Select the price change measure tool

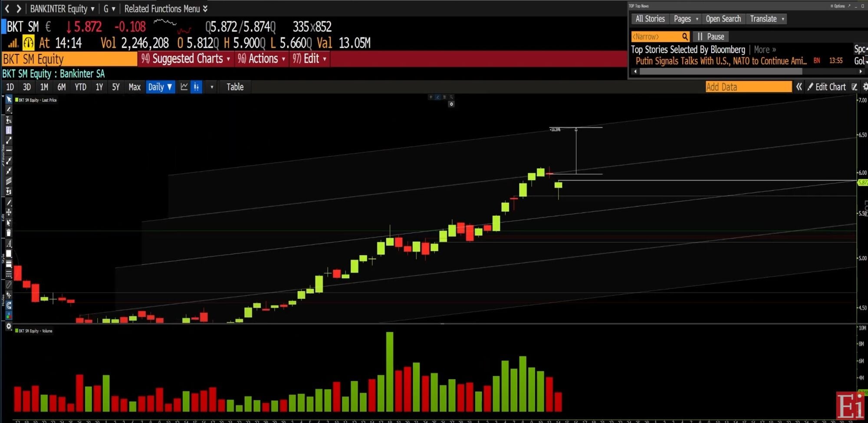pos(9,192)
